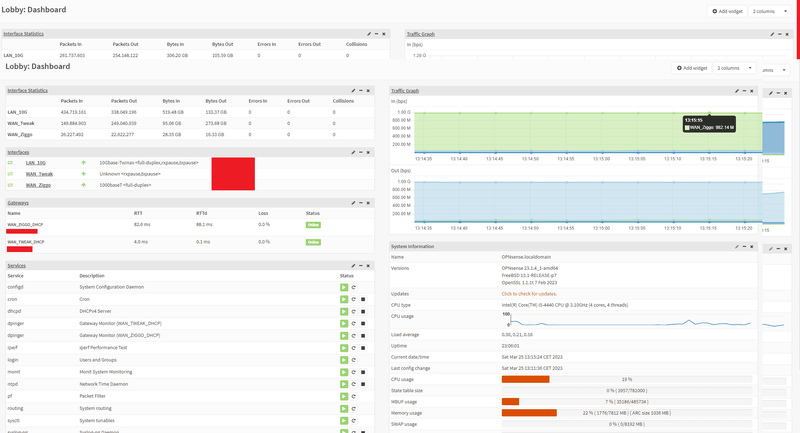Restart the configd service
The height and width of the screenshot is (433, 800).
[354, 287]
